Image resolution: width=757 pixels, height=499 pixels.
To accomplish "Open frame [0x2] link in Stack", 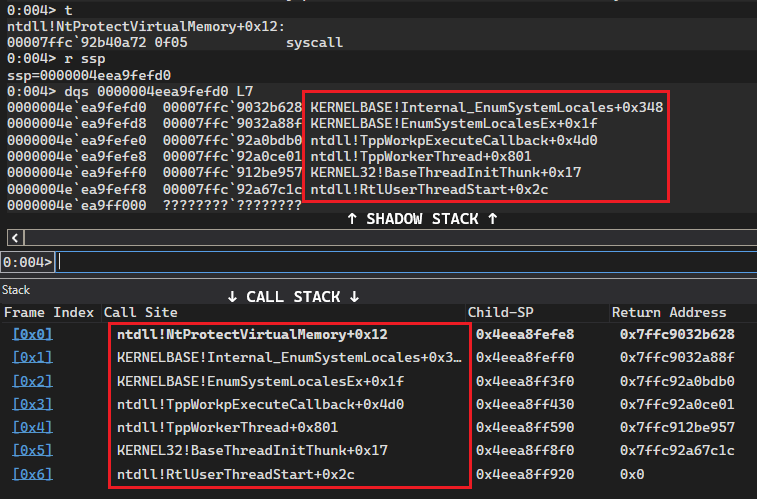I will (x=32, y=381).
